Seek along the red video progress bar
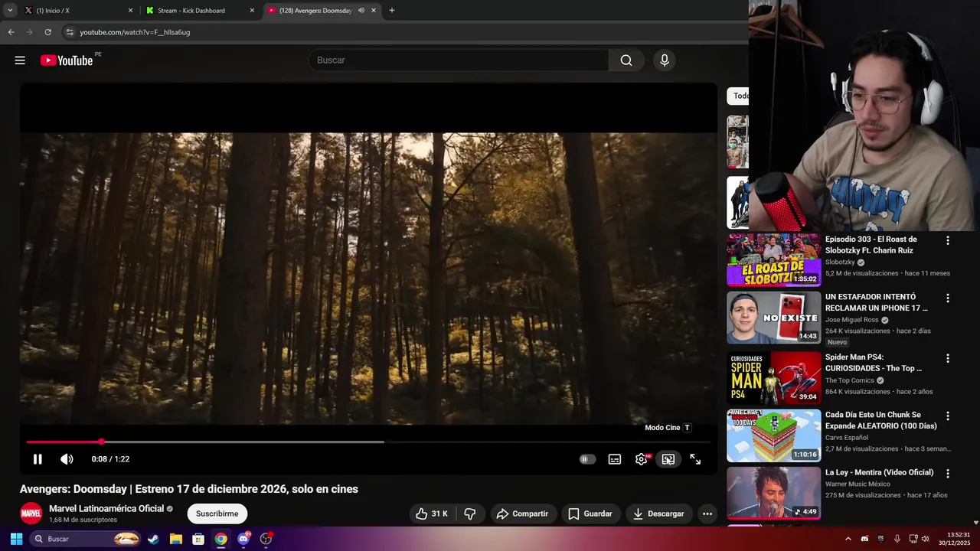This screenshot has width=980, height=551. coord(368,442)
